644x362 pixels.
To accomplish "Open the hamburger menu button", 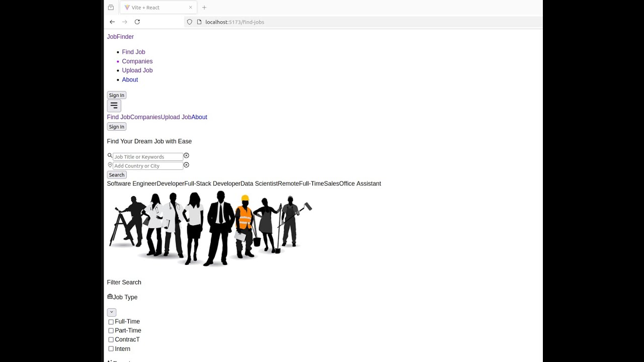I will coord(114,106).
